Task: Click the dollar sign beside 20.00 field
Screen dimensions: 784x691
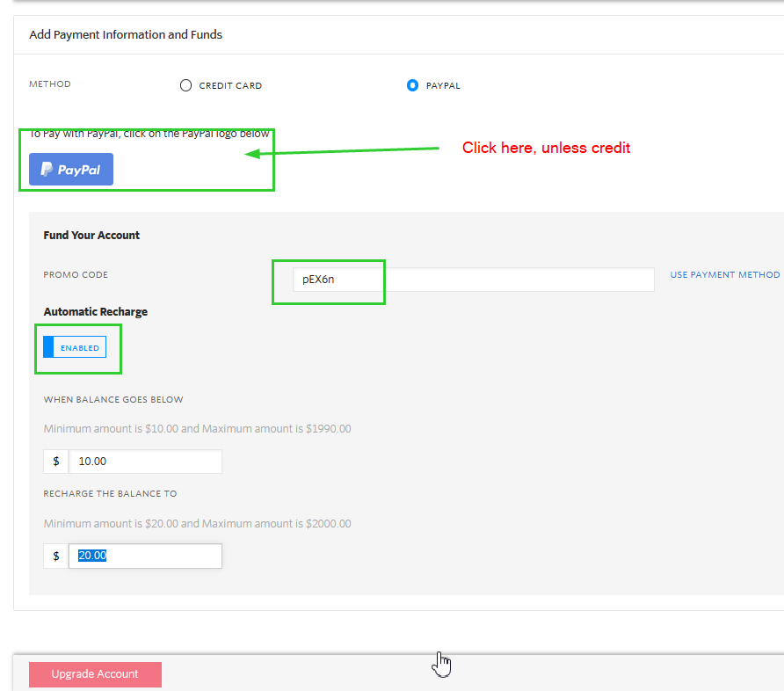Action: coord(56,556)
